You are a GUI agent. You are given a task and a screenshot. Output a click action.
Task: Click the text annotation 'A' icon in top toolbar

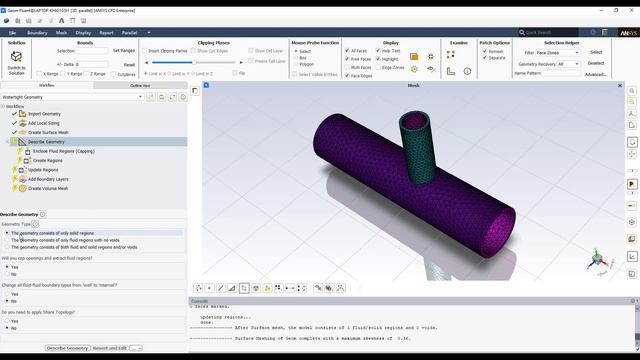(x=62, y=20)
